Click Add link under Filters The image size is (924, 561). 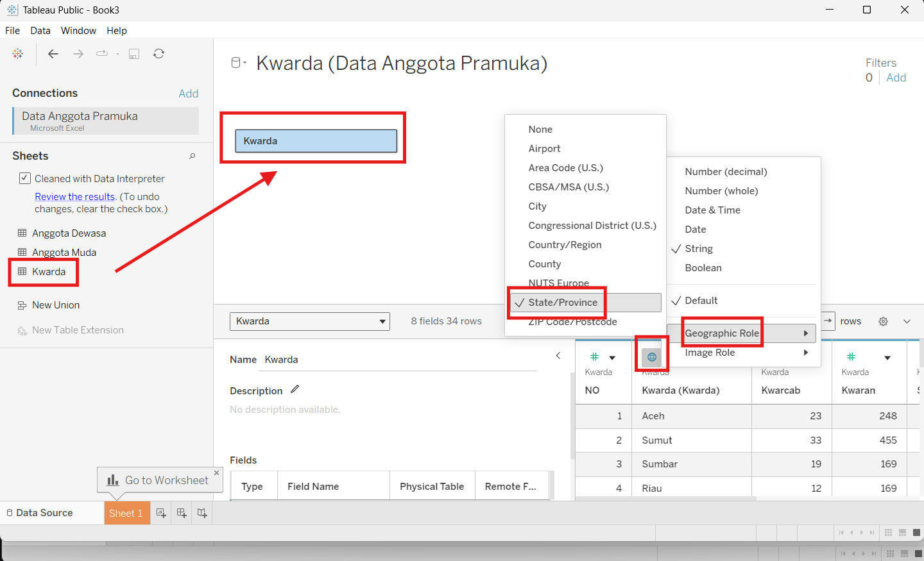pyautogui.click(x=896, y=78)
